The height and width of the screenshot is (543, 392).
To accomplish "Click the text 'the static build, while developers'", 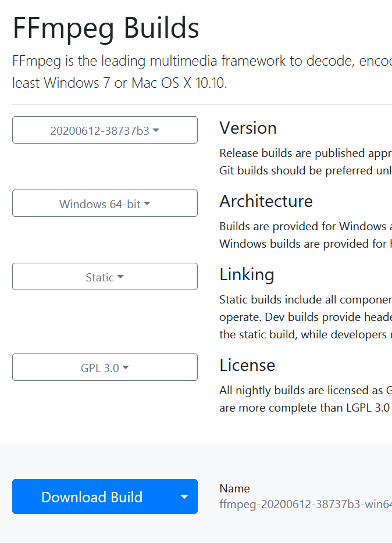I will point(303,334).
